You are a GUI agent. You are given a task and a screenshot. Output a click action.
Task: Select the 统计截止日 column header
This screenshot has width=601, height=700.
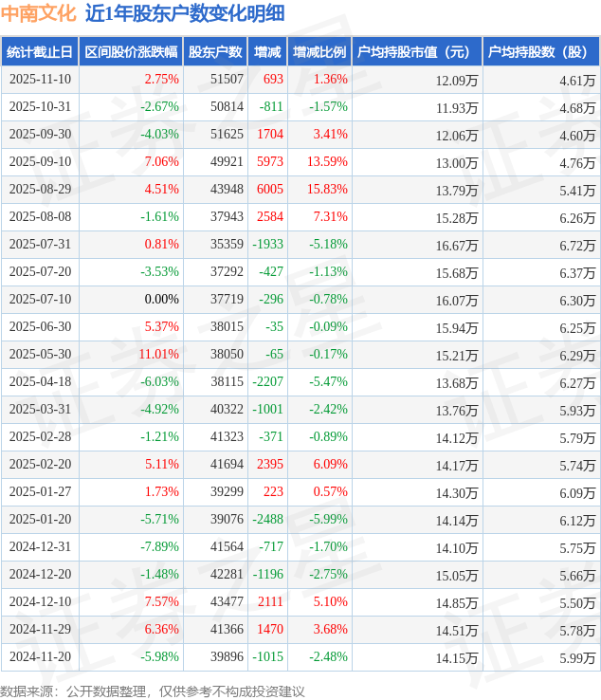coord(40,52)
